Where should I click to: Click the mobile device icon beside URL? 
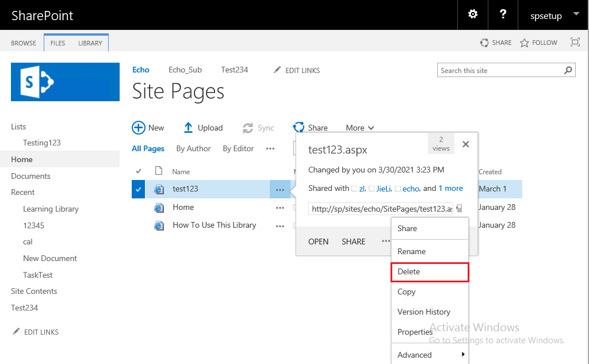tap(459, 209)
